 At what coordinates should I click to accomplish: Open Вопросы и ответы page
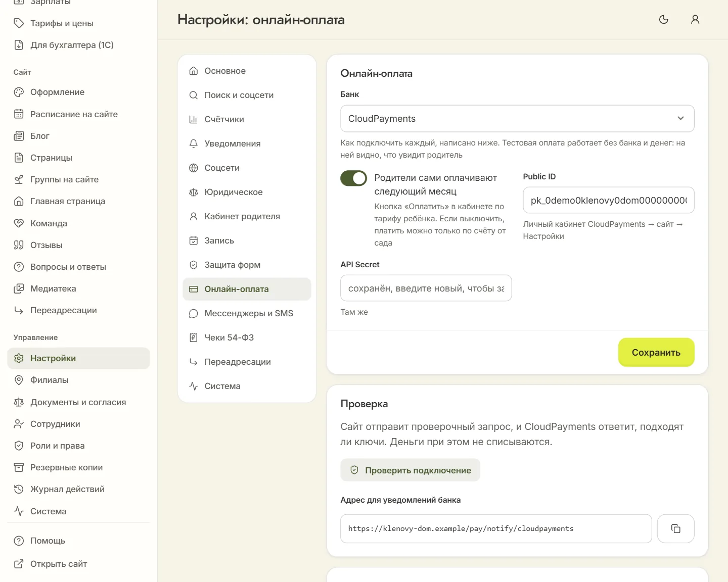coord(78,267)
